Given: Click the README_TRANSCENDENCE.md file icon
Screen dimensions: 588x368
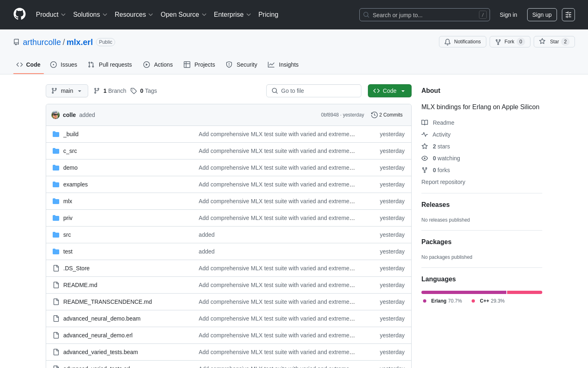Looking at the screenshot, I should coord(56,302).
